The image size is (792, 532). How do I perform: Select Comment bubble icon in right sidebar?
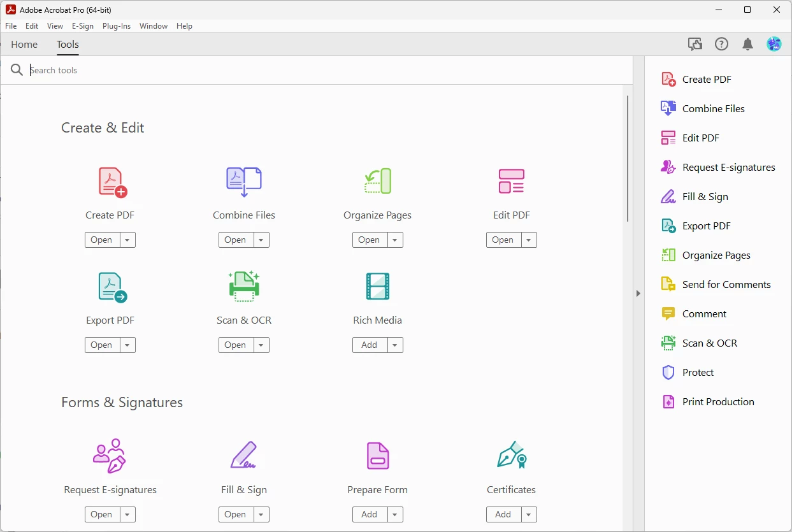668,314
